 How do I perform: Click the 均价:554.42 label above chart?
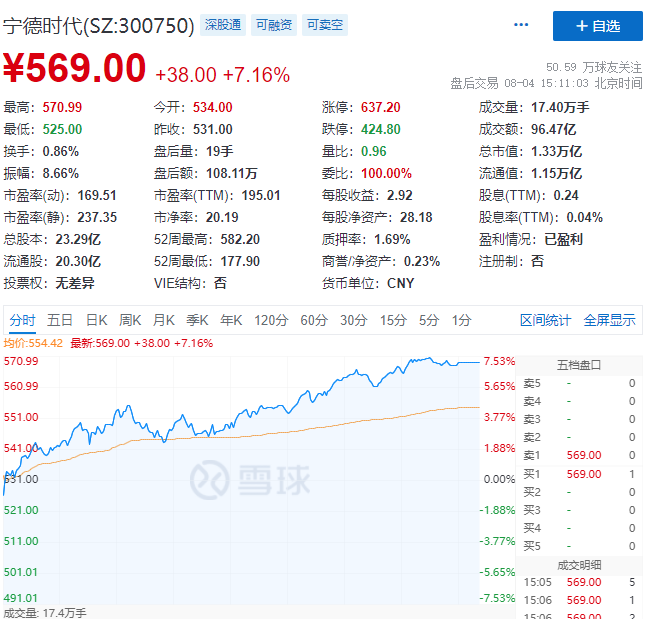click(33, 343)
